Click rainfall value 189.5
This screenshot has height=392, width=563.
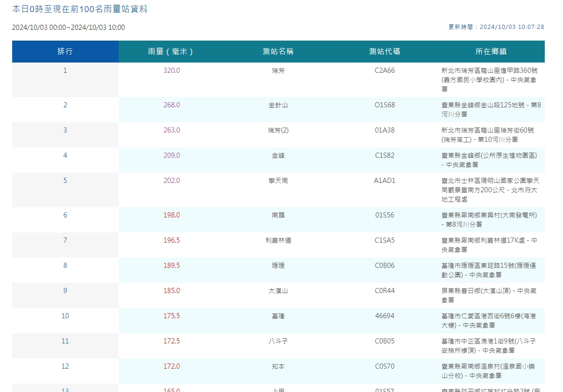(171, 266)
